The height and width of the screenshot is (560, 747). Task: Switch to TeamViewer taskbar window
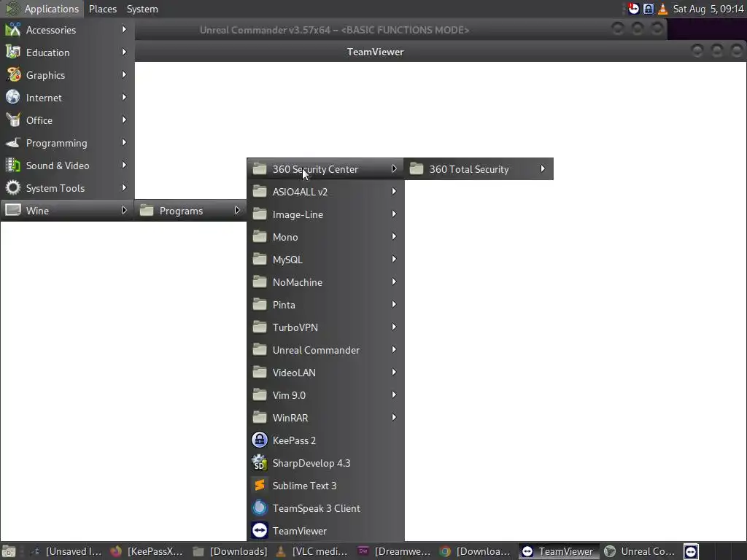[x=558, y=551]
